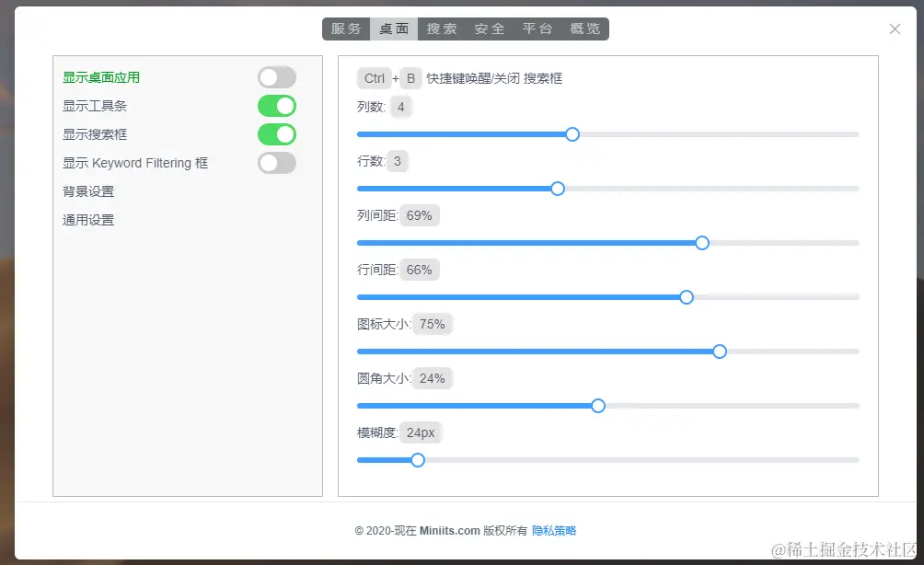Close the settings dialog
Screen dimensions: 924x565
pos(894,29)
